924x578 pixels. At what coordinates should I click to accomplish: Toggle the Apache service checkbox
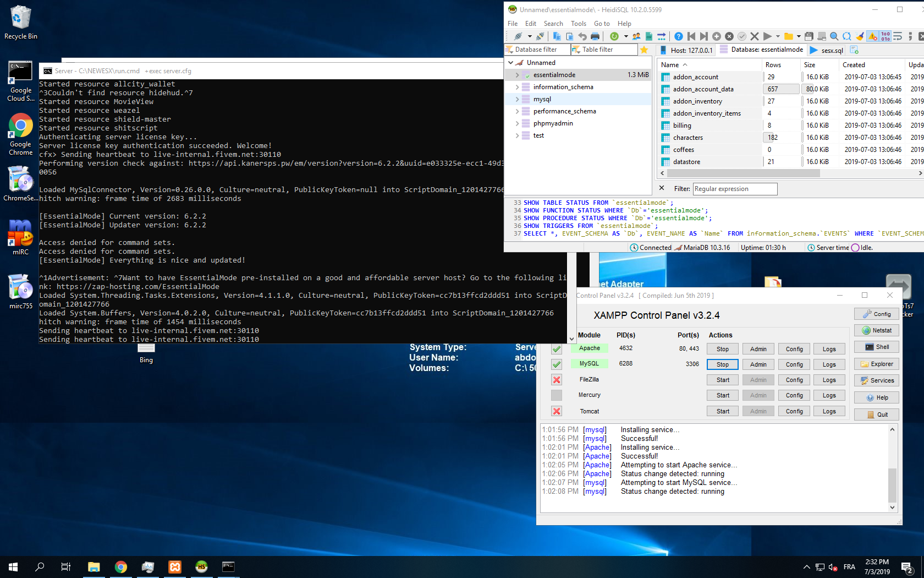[x=557, y=348]
